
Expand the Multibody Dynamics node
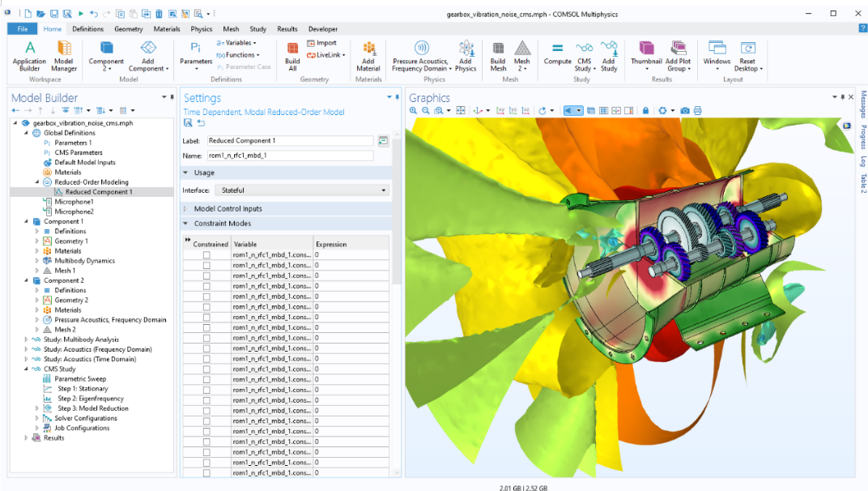pyautogui.click(x=37, y=261)
